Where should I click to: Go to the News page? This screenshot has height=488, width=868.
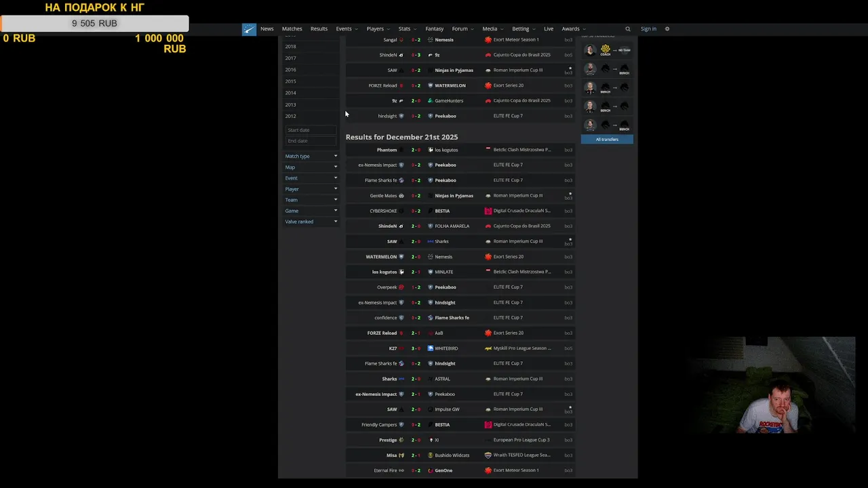pyautogui.click(x=267, y=29)
